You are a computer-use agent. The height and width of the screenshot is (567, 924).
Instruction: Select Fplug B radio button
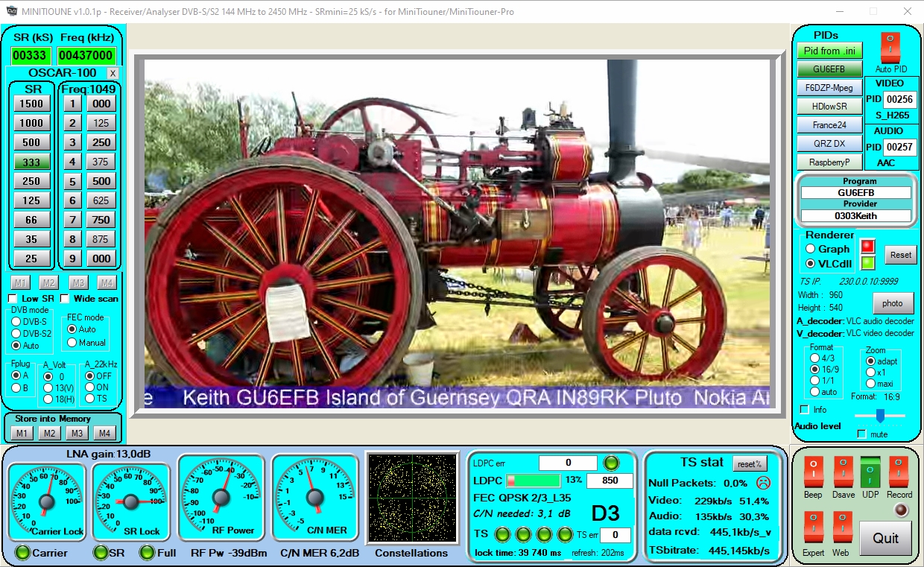(x=16, y=387)
